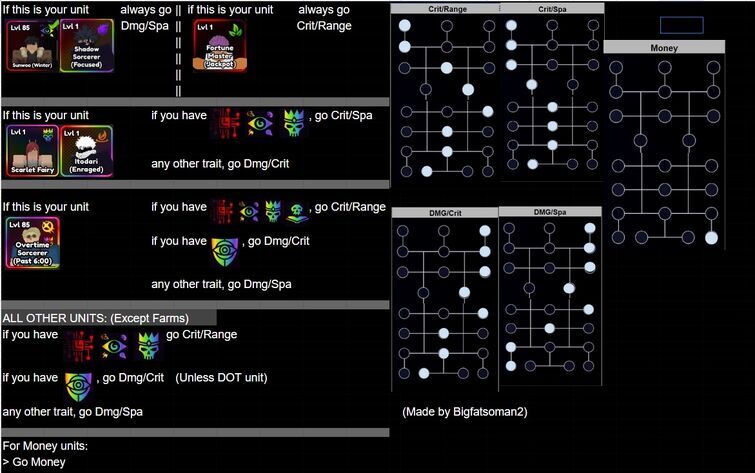Open the Fortune Master (Jackpot) unit card

220,46
